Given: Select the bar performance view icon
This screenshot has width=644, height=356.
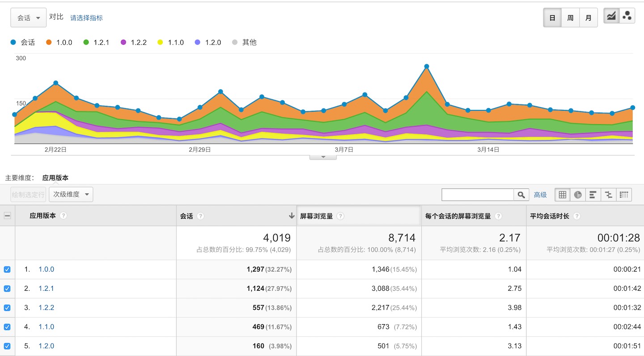Looking at the screenshot, I should pos(593,195).
